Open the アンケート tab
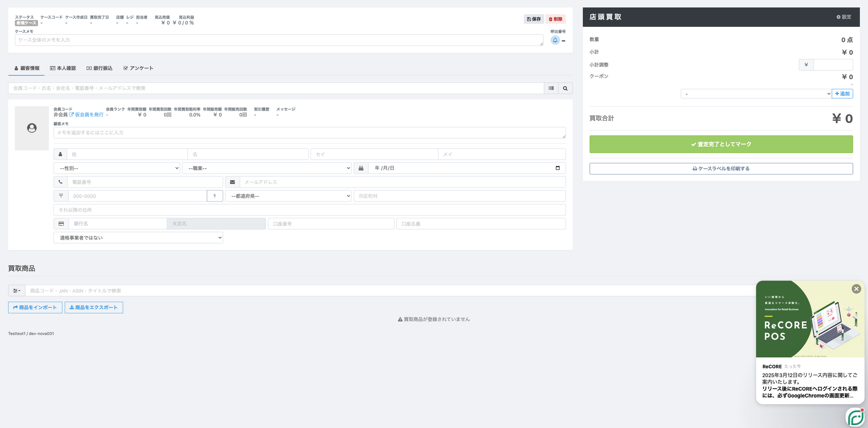Image resolution: width=868 pixels, height=428 pixels. coord(138,68)
